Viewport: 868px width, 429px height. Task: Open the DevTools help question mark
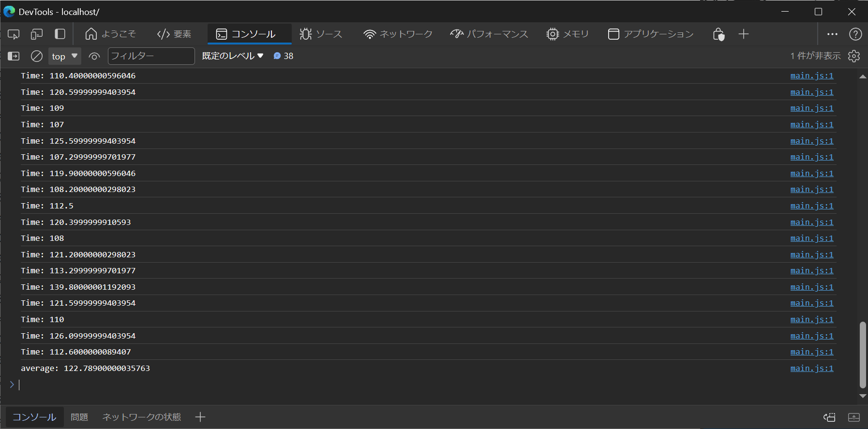(x=855, y=34)
